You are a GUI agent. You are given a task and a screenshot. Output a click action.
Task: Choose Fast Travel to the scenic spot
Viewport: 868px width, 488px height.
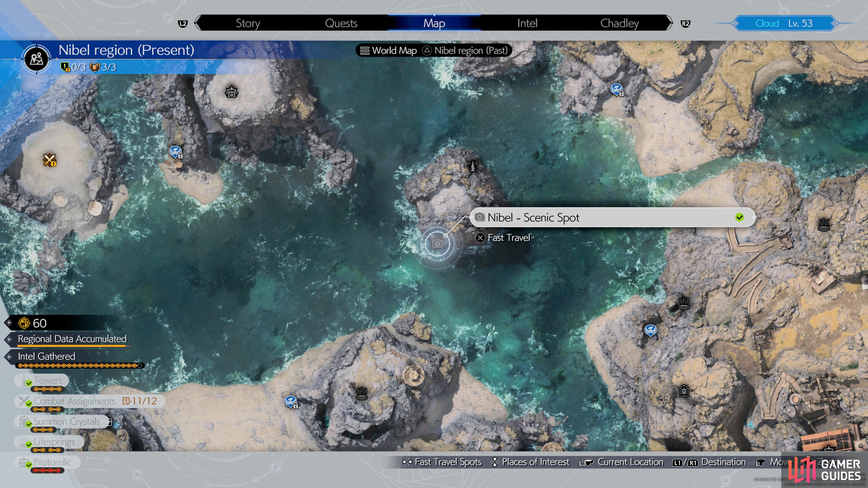click(503, 238)
